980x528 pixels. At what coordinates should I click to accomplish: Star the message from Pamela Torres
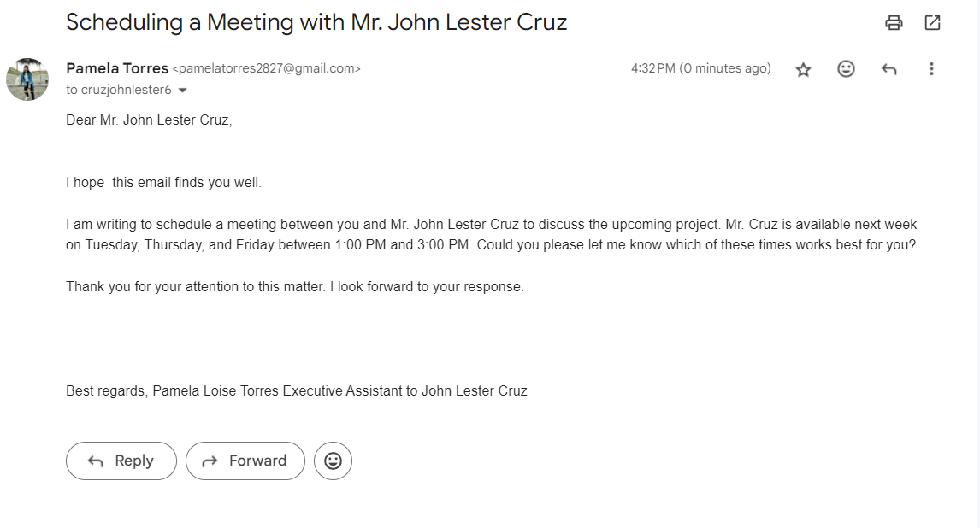803,69
